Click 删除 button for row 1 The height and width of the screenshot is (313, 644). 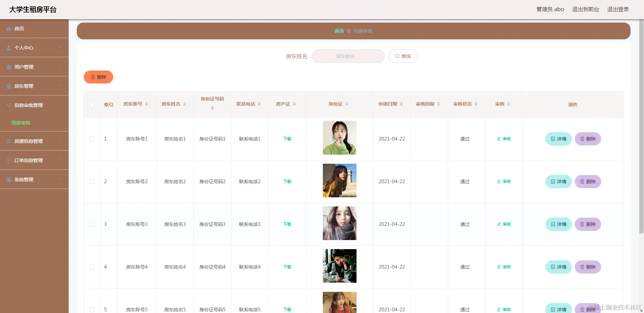coord(588,139)
